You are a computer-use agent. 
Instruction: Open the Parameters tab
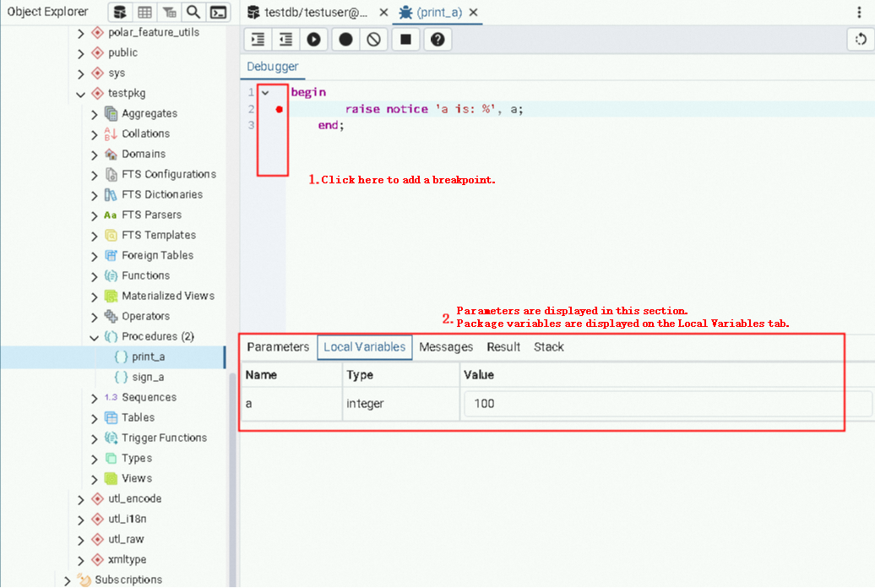[x=278, y=346]
